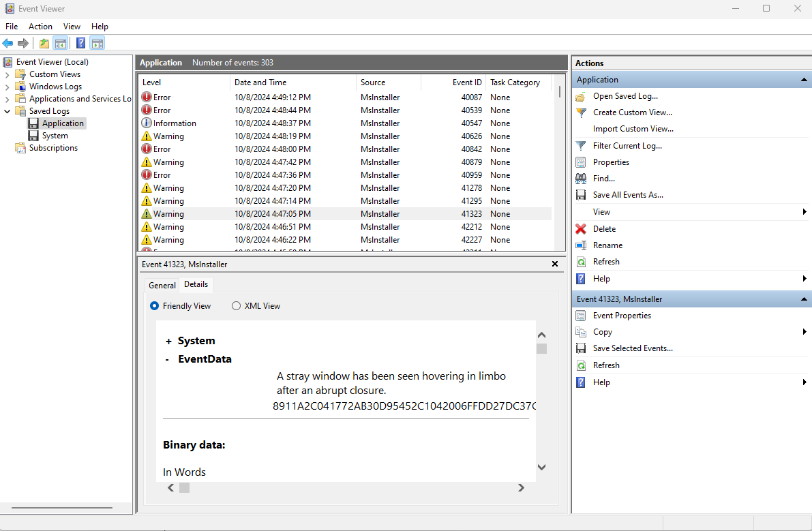Click details pane horizontal scroll right arrow

tap(522, 488)
